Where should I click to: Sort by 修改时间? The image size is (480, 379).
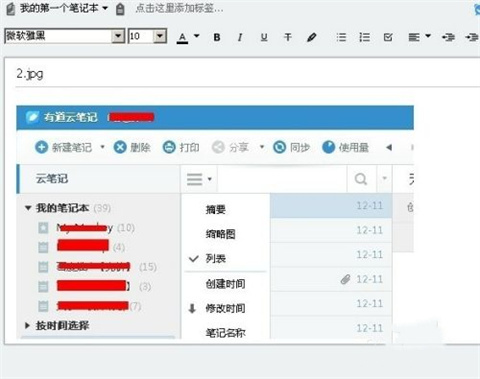pyautogui.click(x=225, y=308)
